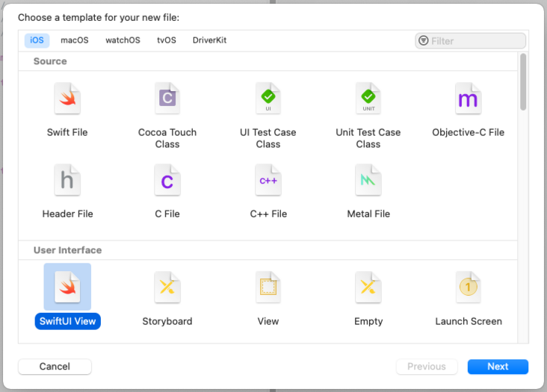Viewport: 547px width, 392px height.
Task: Choose the Metal File icon
Action: (x=368, y=180)
